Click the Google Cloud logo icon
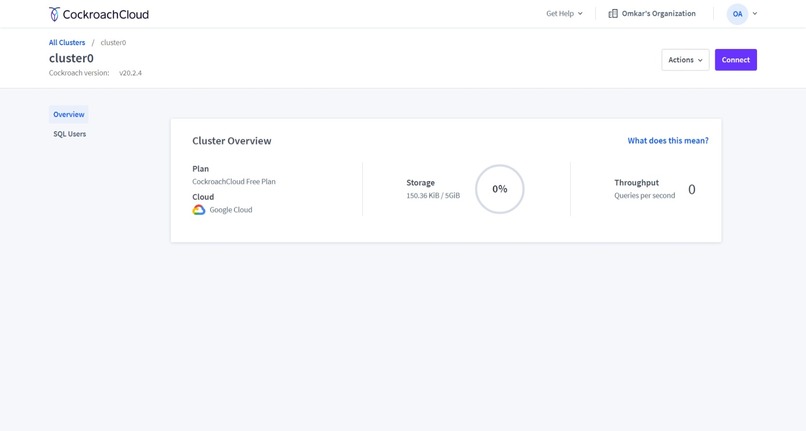This screenshot has width=806, height=431. (199, 210)
